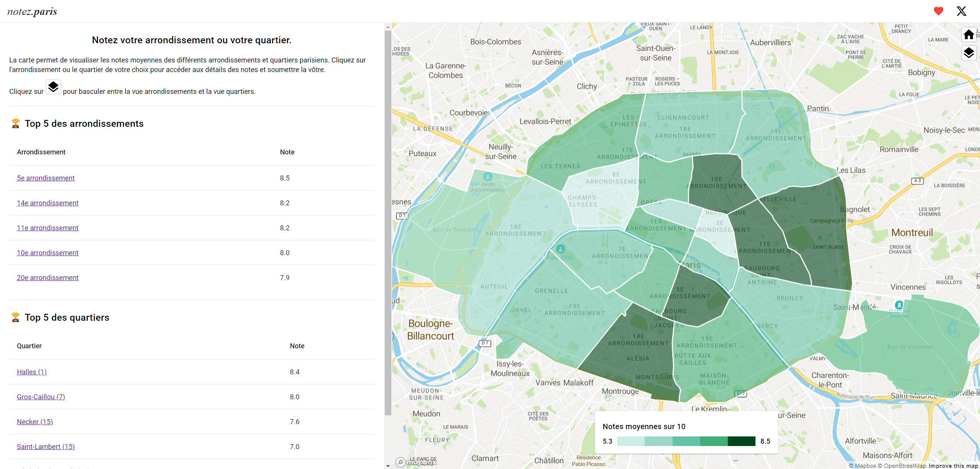Image resolution: width=980 pixels, height=469 pixels.
Task: Click the Château de Vincennes marker icon
Action: click(899, 305)
